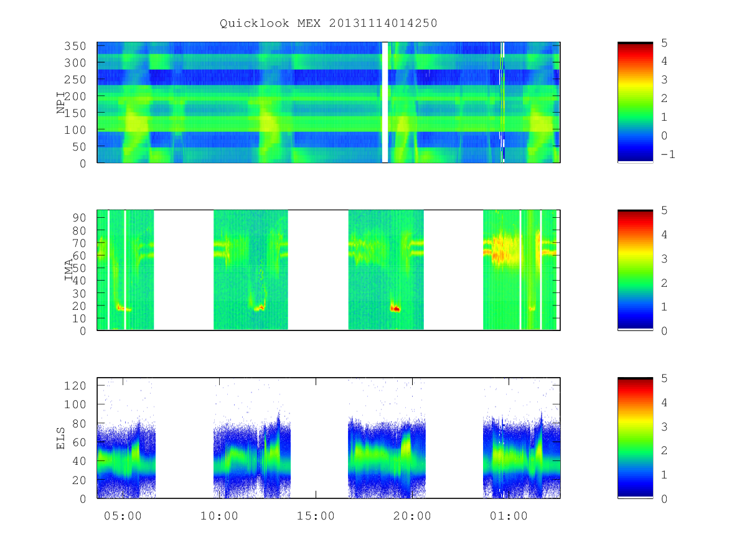The width and height of the screenshot is (747, 560).
Task: Click the plot title Quicklook MEX 20131114014250
Action: (329, 24)
